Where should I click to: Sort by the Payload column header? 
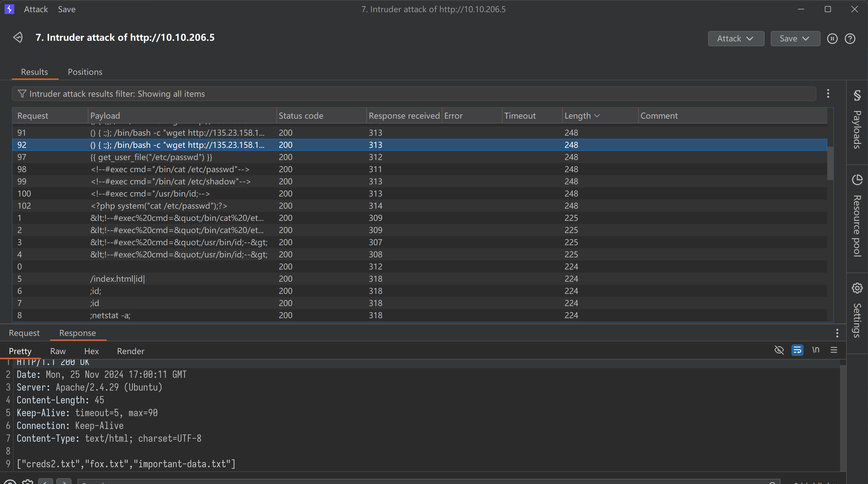pos(182,116)
